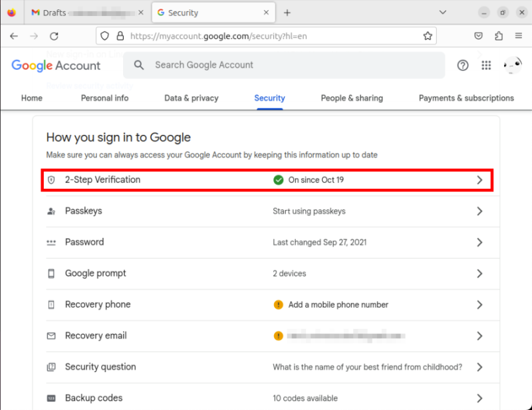Click the extensions puzzle icon
The width and height of the screenshot is (532, 410).
point(499,36)
